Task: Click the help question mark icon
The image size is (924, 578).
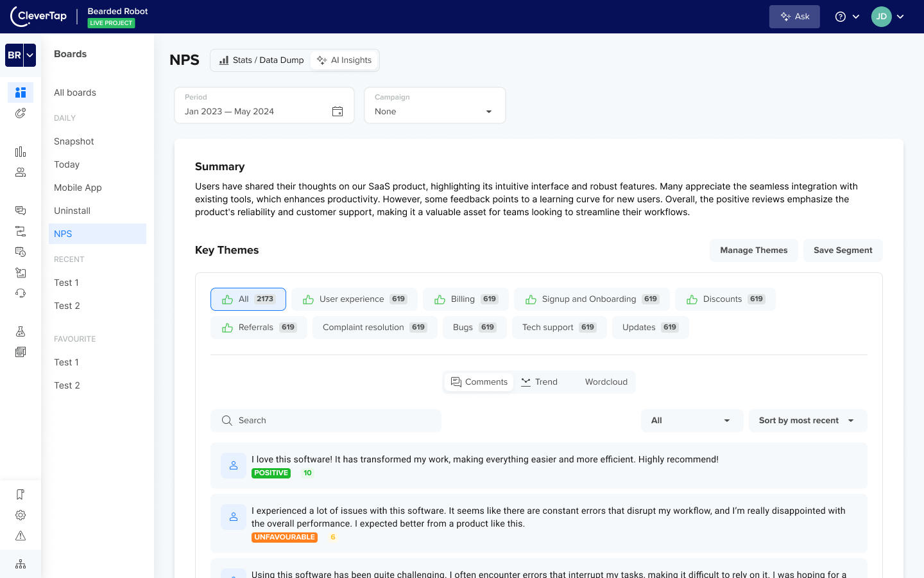Action: click(x=841, y=17)
